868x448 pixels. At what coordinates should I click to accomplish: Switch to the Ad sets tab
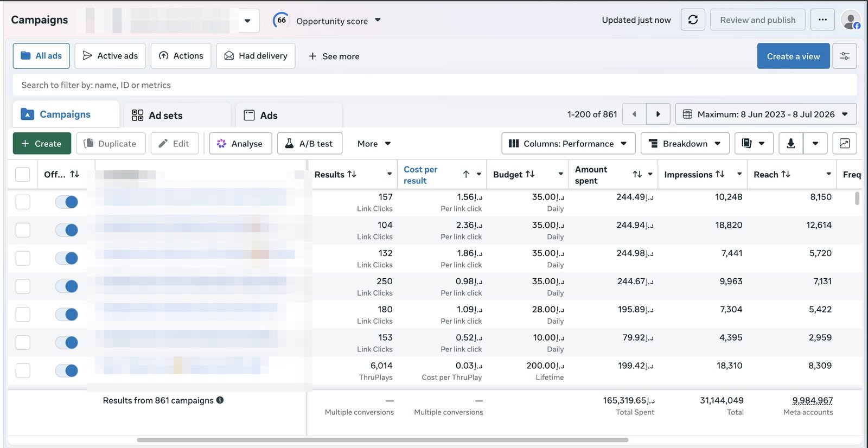coord(177,115)
